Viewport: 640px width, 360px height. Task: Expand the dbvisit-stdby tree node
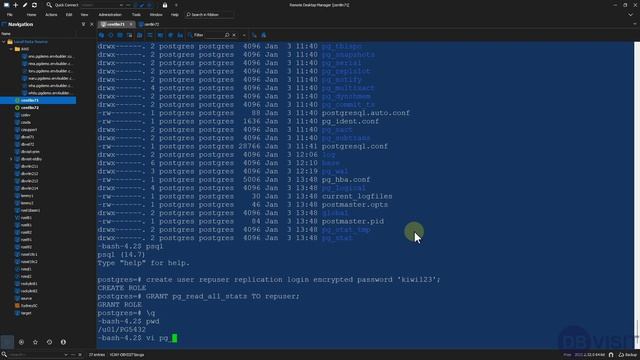[x=11, y=159]
